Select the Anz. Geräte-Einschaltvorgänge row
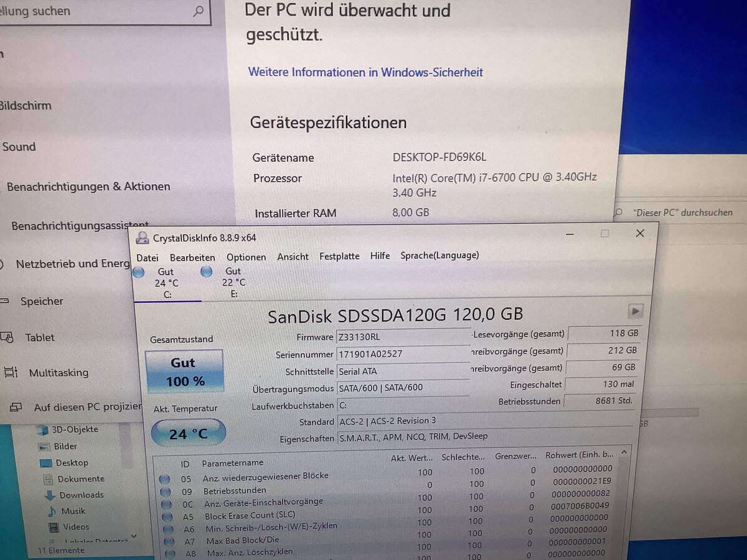Image resolution: width=747 pixels, height=560 pixels. [386, 500]
